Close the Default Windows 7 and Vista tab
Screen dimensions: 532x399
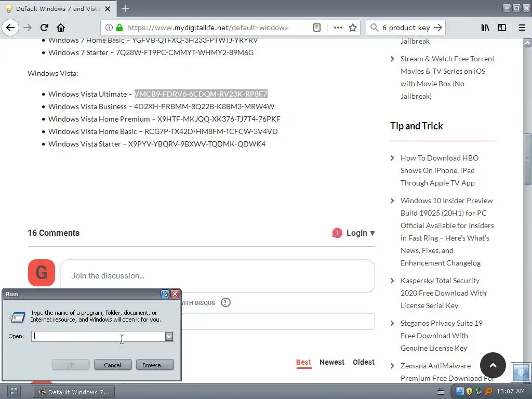[x=108, y=9]
